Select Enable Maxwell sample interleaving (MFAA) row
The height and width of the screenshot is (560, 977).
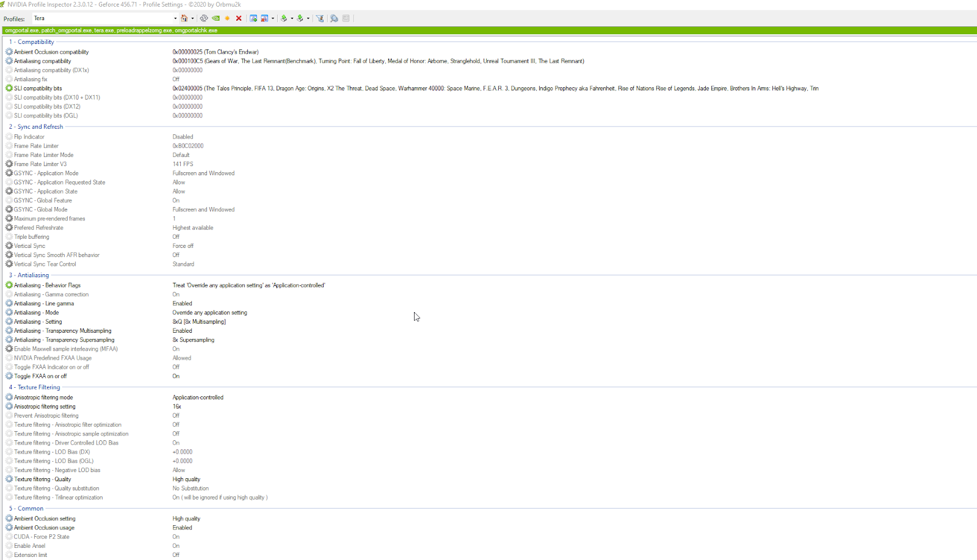point(488,349)
